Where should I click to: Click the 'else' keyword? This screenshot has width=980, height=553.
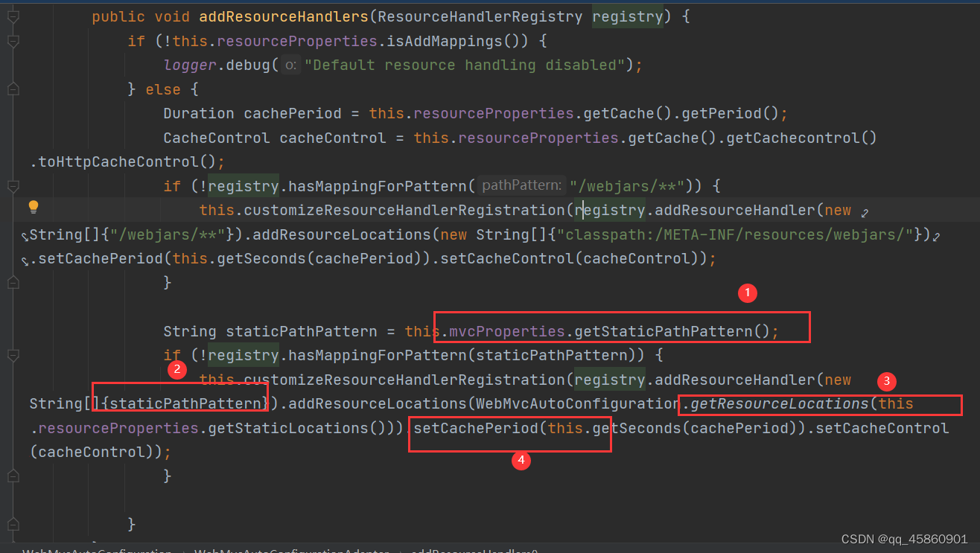click(163, 89)
